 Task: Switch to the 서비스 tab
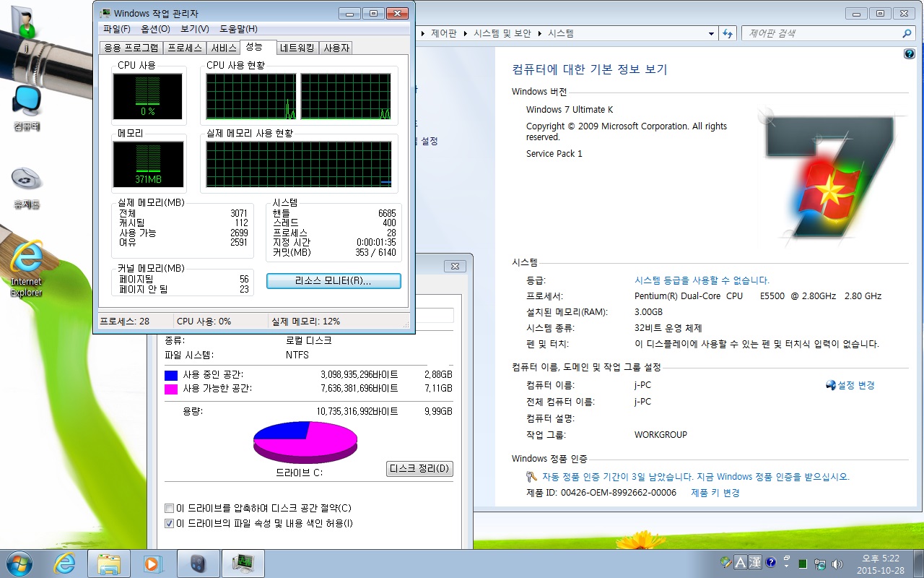(x=223, y=48)
